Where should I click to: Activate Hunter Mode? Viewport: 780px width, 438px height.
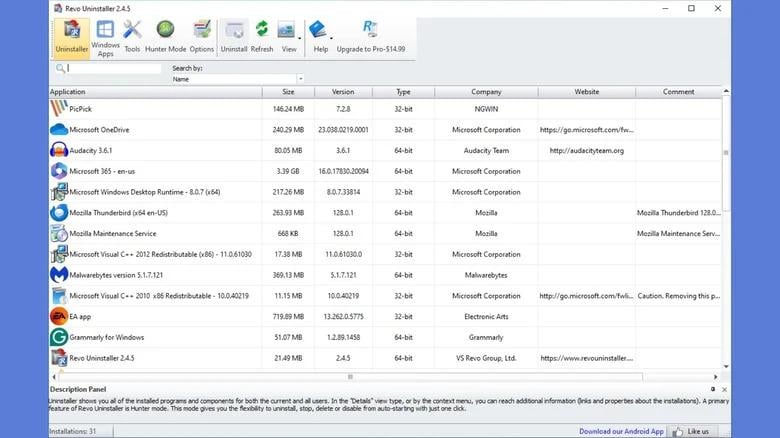click(165, 37)
